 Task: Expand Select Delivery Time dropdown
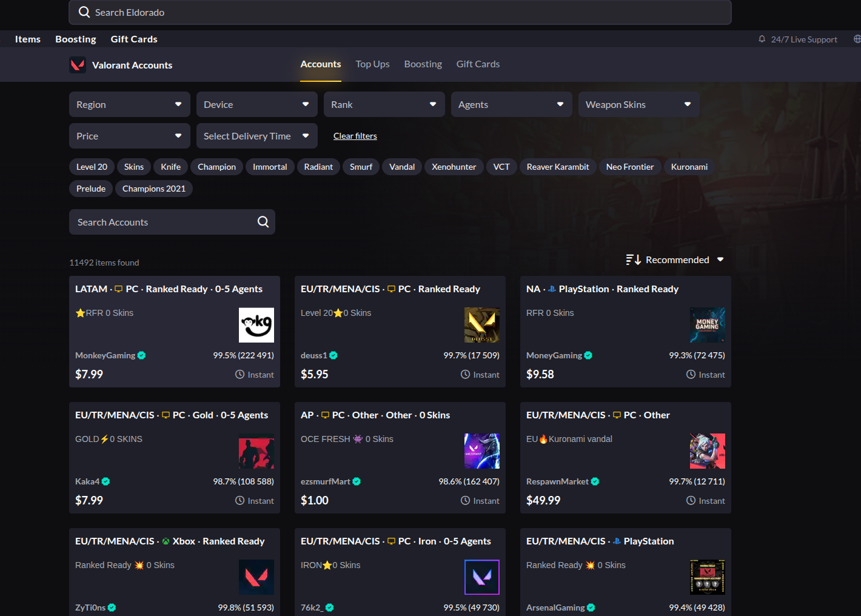click(256, 136)
